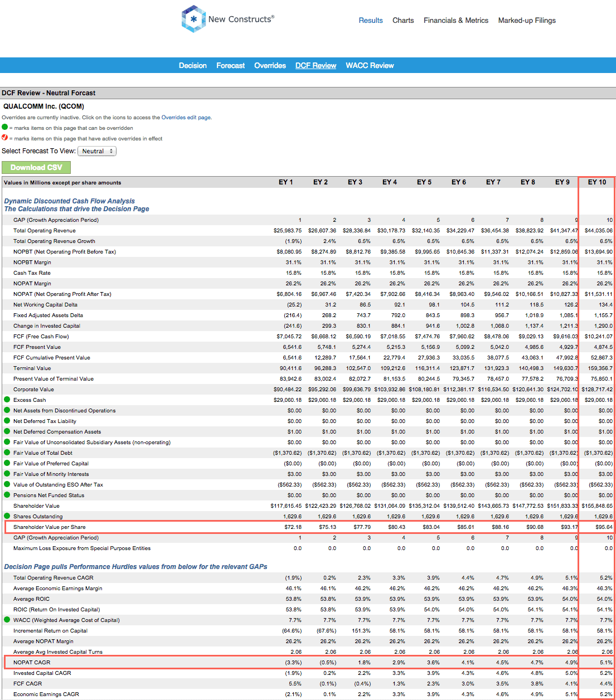Screen dimensions: 616x700
Task: Click the EY 5 column header
Action: tap(424, 182)
